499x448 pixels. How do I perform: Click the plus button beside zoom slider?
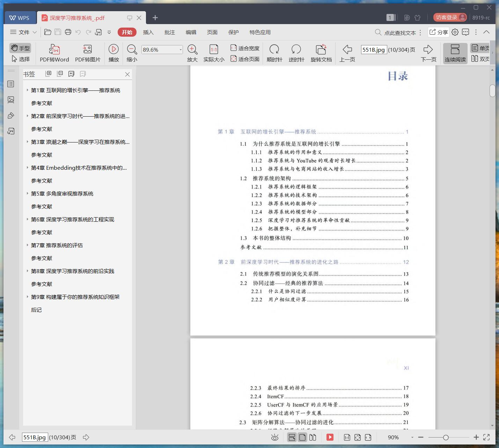click(x=476, y=437)
